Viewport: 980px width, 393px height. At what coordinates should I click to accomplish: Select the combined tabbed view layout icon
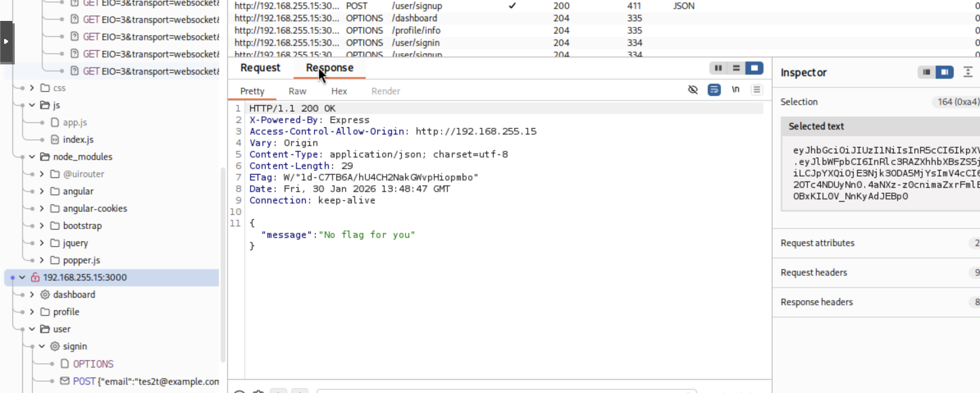pos(754,68)
